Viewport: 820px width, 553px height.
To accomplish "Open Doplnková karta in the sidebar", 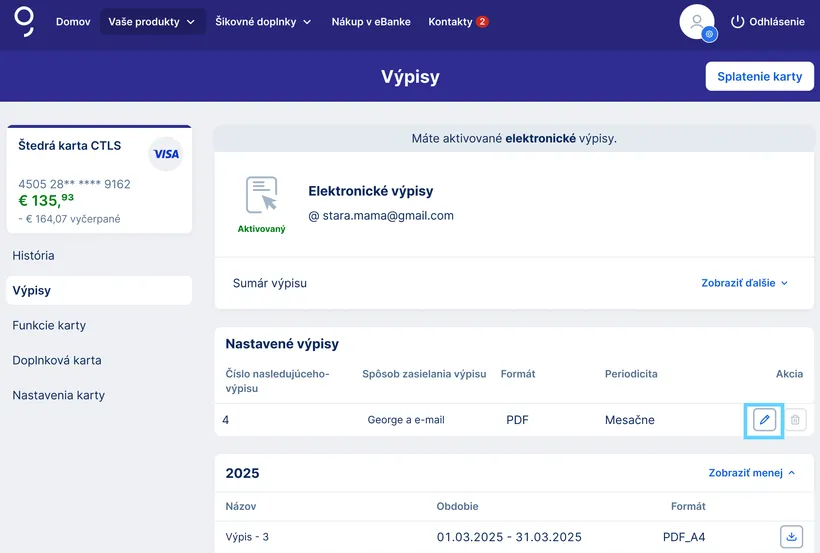I will pyautogui.click(x=57, y=360).
